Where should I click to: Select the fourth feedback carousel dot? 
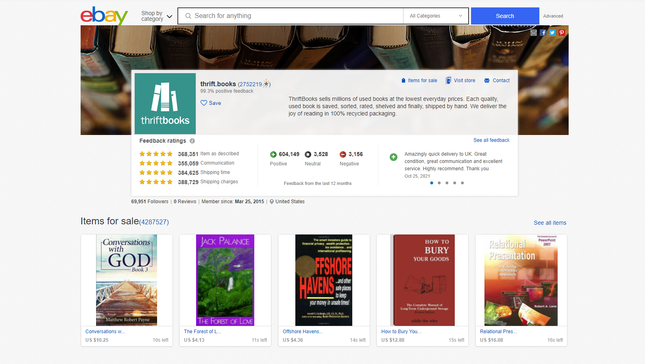click(x=455, y=183)
